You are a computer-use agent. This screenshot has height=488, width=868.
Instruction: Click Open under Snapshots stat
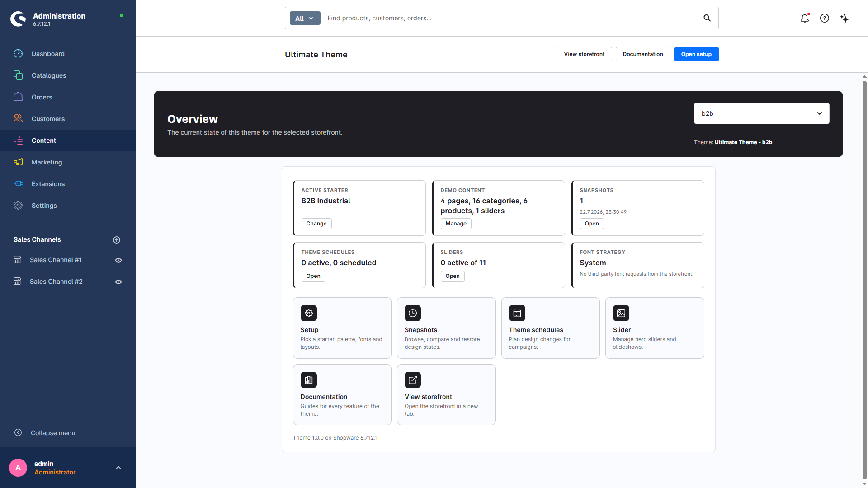pos(592,224)
